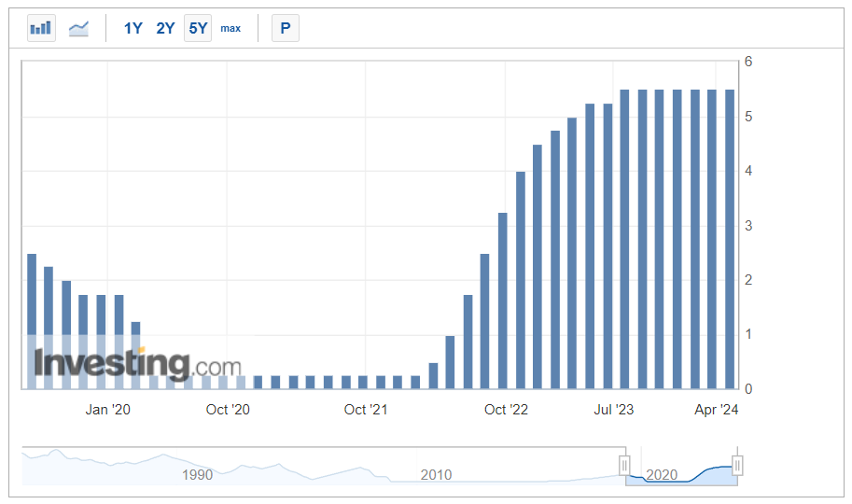The image size is (852, 504).
Task: Select the 2Y time range
Action: point(165,28)
